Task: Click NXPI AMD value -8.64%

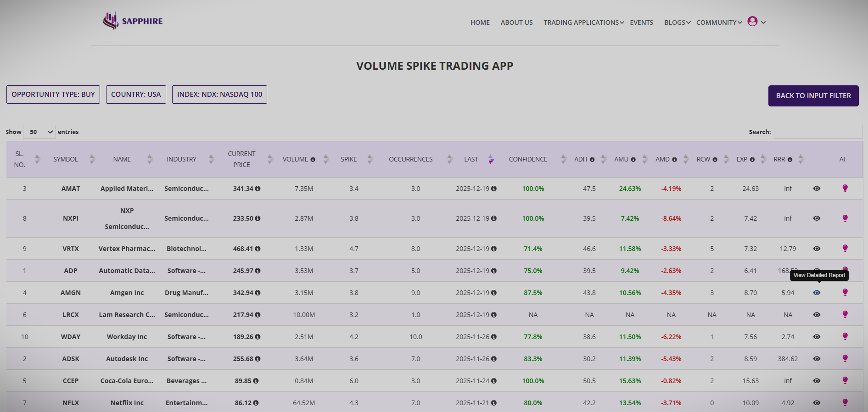Action: (x=671, y=218)
